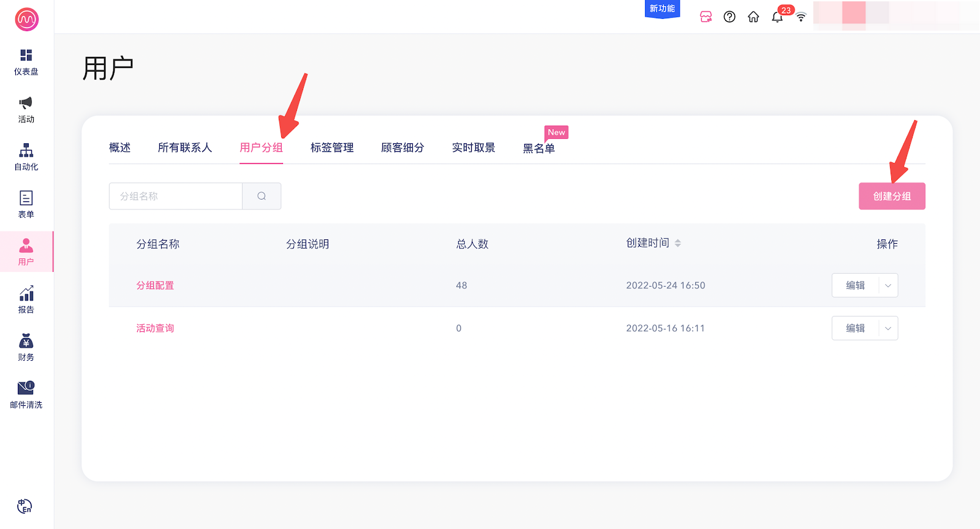Image resolution: width=980 pixels, height=529 pixels.
Task: Sort by 创建时间 column arrows
Action: [x=677, y=243]
